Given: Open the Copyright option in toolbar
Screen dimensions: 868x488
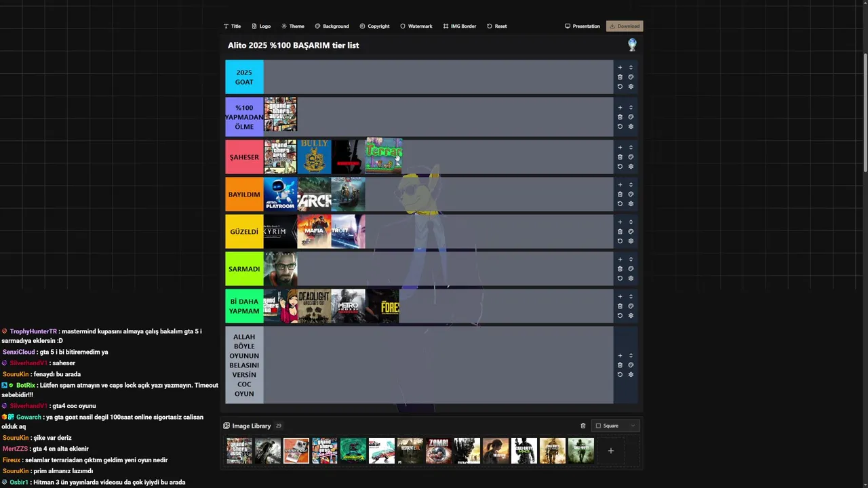Looking at the screenshot, I should pos(374,26).
